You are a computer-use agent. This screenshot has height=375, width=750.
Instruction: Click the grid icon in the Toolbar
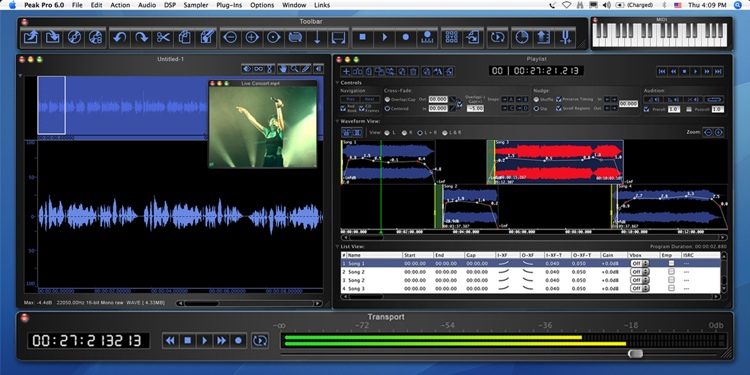tap(451, 37)
